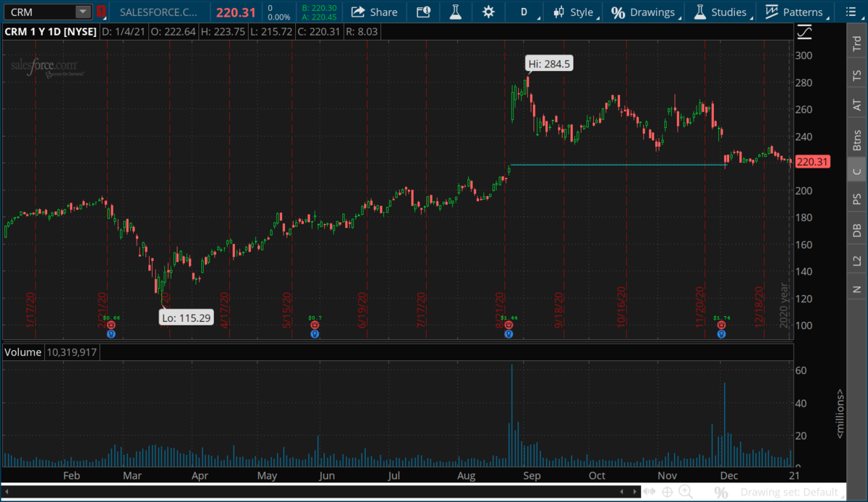This screenshot has width=868, height=502.
Task: Open the calendar alert briefcase icon
Action: pos(423,12)
